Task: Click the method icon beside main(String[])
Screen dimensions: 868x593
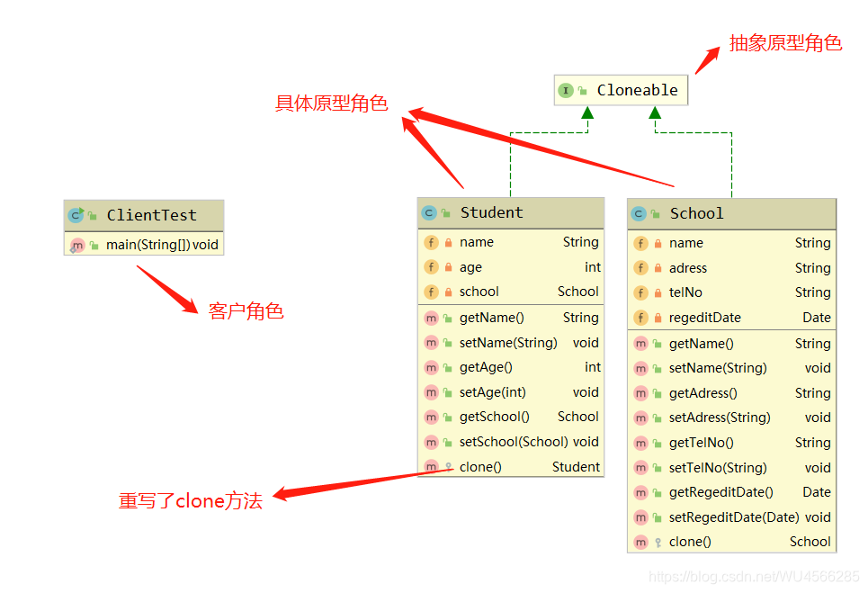Action: pyautogui.click(x=77, y=245)
